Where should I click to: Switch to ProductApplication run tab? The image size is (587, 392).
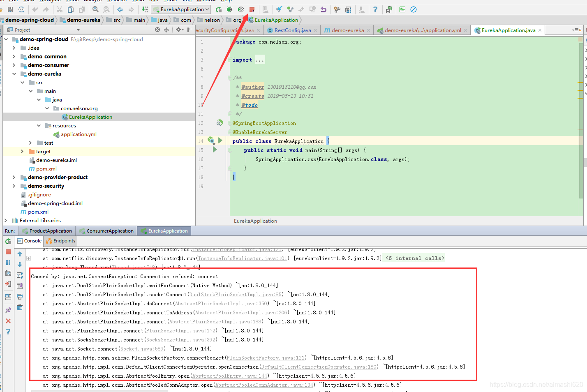[47, 231]
